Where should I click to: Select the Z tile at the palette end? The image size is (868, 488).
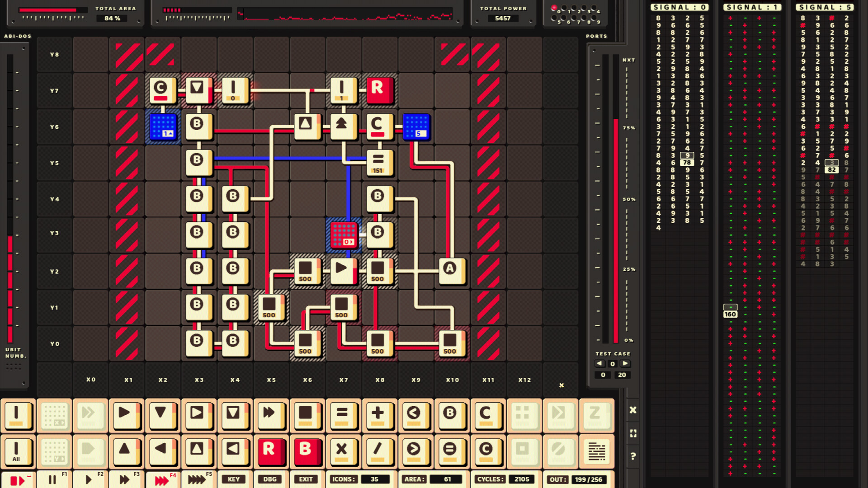(x=597, y=416)
